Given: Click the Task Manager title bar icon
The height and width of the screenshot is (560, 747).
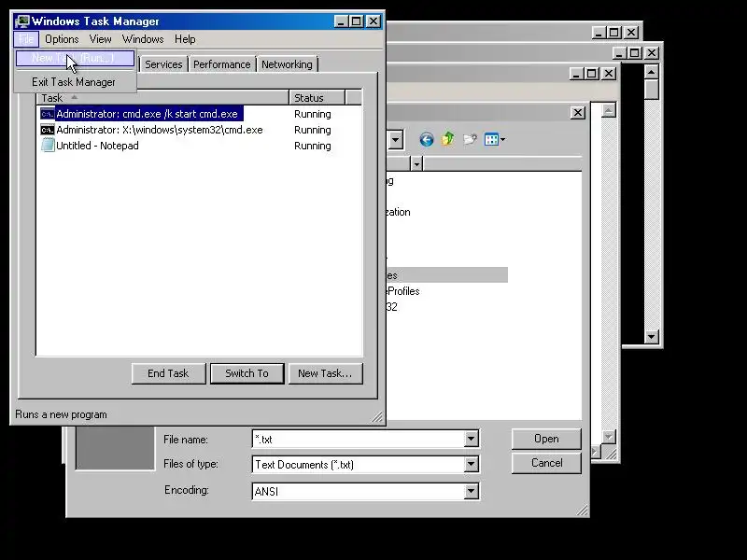Looking at the screenshot, I should (22, 21).
